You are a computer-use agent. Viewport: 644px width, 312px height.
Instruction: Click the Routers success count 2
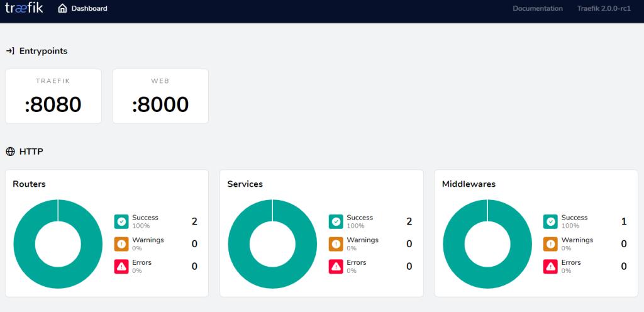[x=195, y=221]
